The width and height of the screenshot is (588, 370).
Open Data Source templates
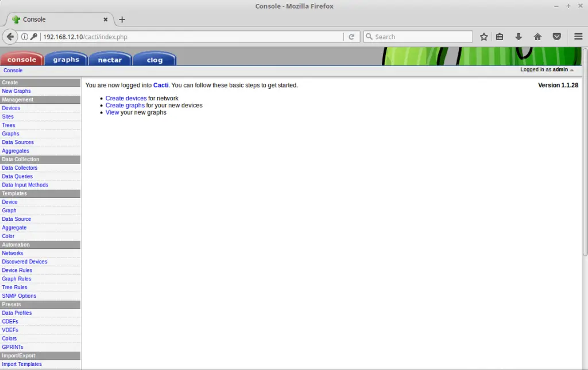click(17, 219)
